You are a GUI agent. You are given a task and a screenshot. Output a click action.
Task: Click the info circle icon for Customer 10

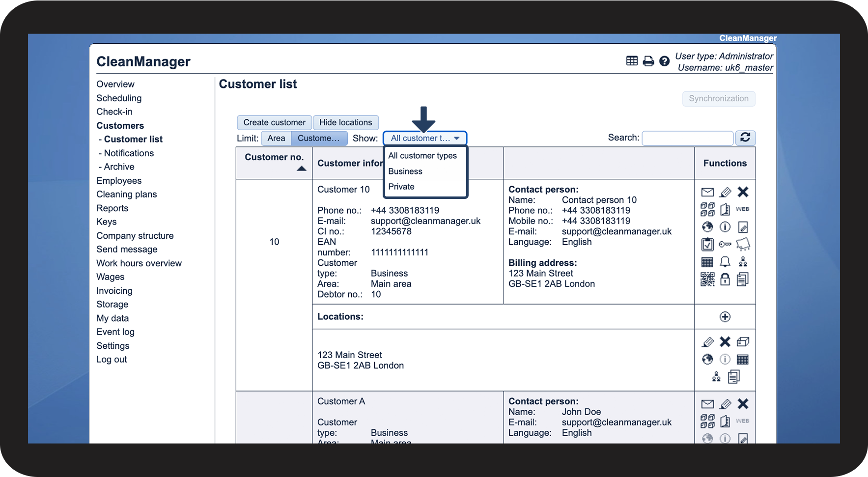[x=725, y=227]
